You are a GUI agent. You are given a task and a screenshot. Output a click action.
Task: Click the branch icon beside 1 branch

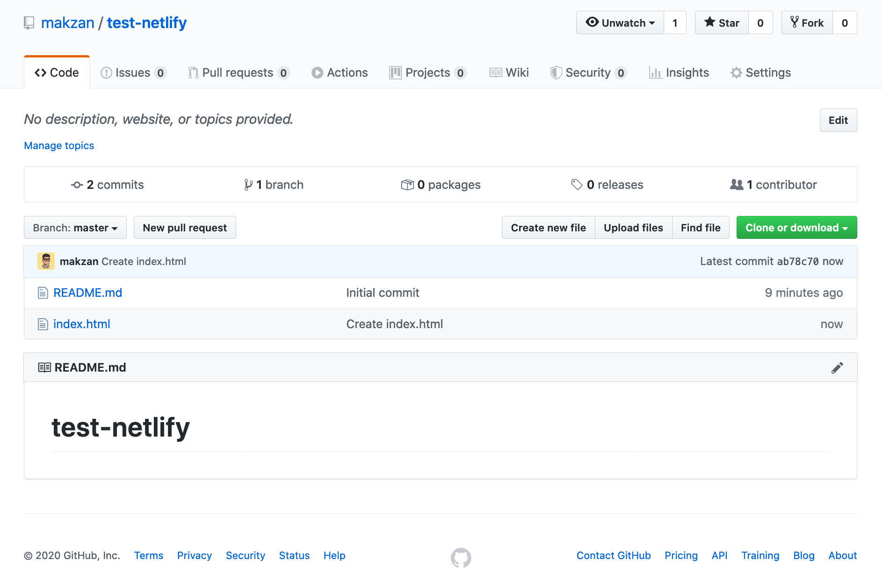coord(247,184)
